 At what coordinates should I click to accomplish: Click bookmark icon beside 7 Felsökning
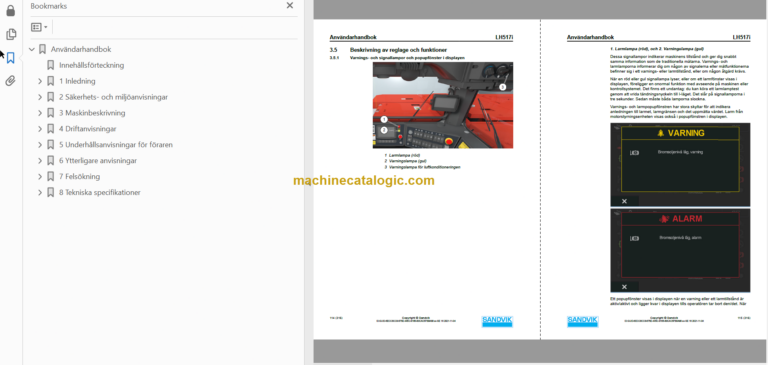click(50, 176)
